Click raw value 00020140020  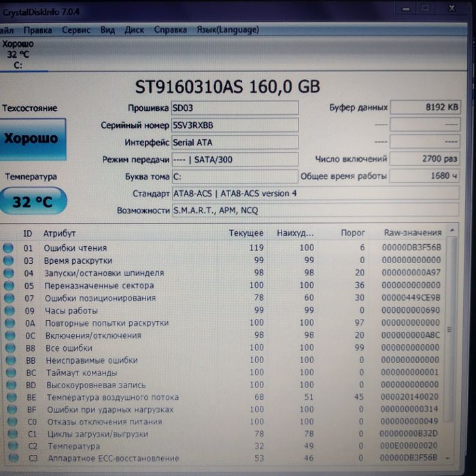[x=409, y=396]
